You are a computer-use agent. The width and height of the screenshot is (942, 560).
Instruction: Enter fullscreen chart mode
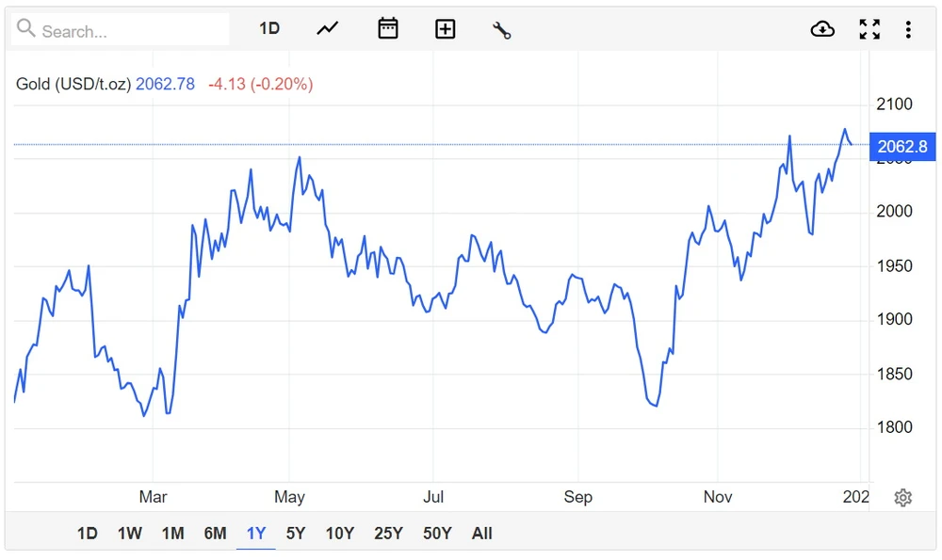click(869, 29)
